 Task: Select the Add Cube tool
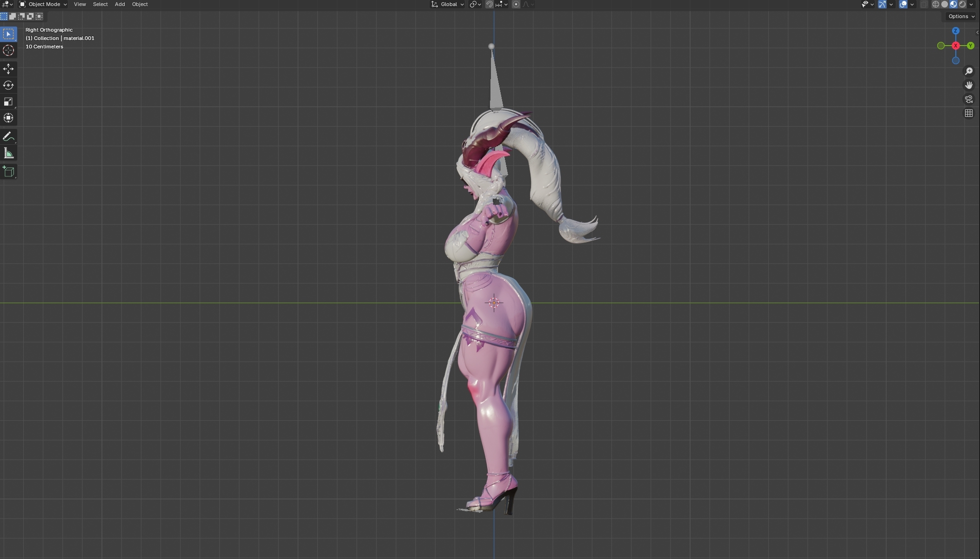8,172
